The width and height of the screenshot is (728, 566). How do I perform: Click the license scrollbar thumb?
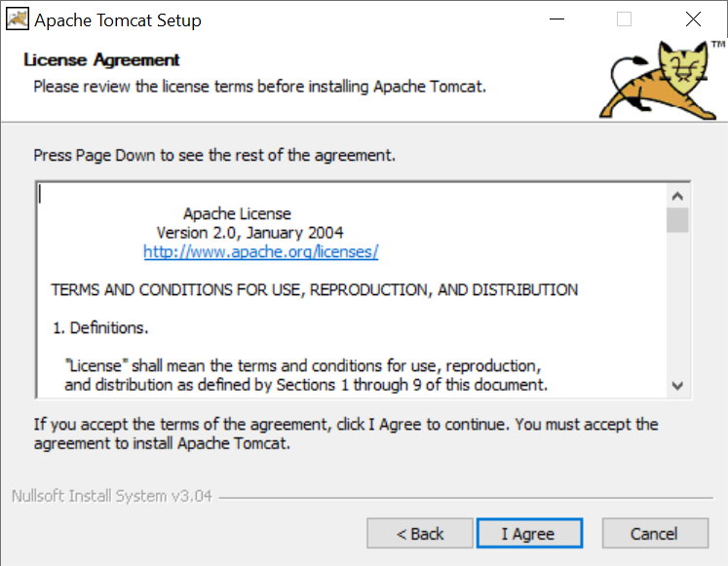[x=677, y=220]
